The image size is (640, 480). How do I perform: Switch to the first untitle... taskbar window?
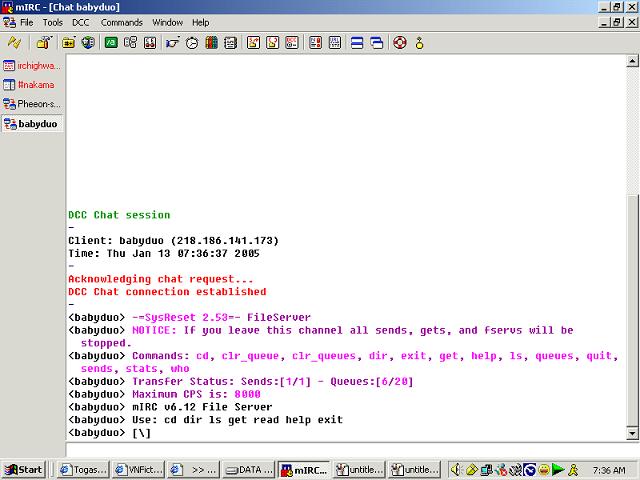pyautogui.click(x=359, y=470)
